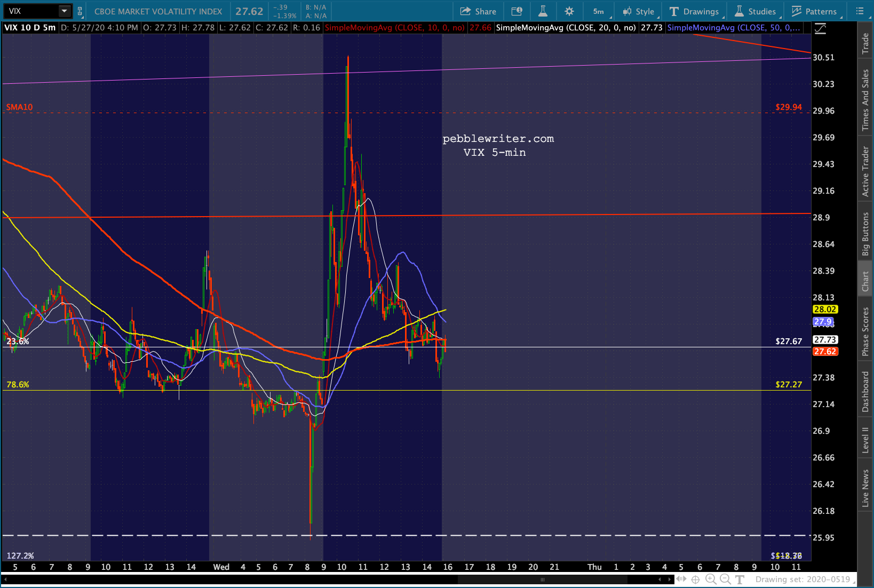Screen dimensions: 874x588
Task: Click the zoom in magnifier icon
Action: point(710,579)
